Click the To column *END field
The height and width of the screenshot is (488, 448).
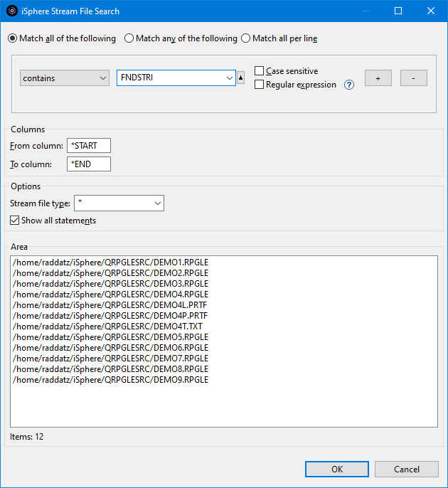[89, 164]
